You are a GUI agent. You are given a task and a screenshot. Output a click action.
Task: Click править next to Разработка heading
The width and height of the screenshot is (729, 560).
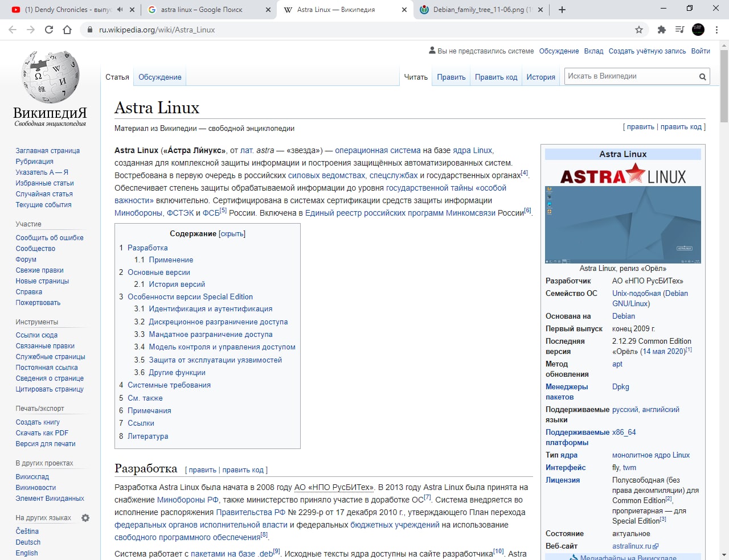(202, 470)
